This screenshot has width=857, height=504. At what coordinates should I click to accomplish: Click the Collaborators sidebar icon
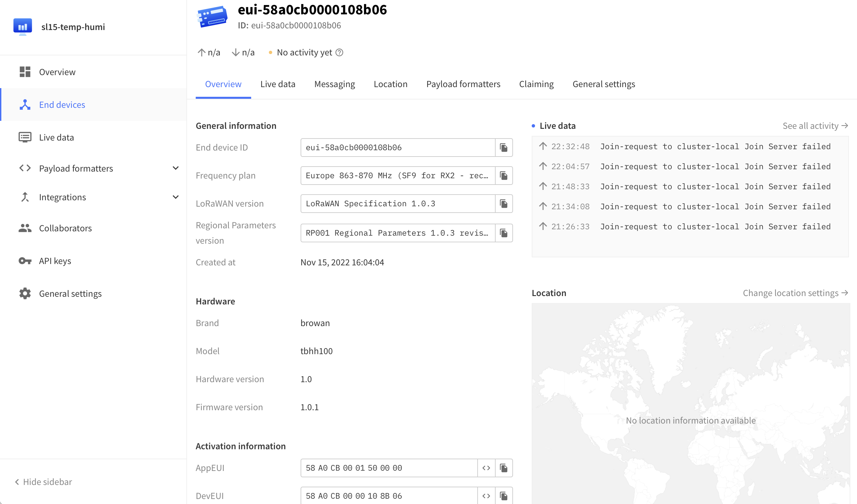click(x=25, y=228)
